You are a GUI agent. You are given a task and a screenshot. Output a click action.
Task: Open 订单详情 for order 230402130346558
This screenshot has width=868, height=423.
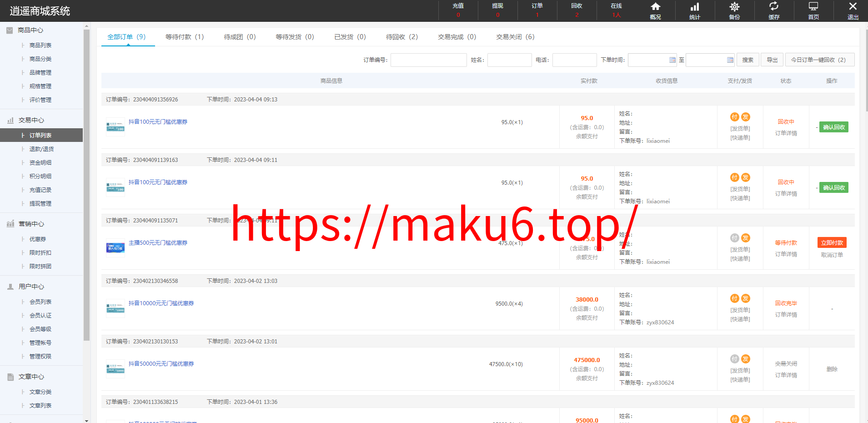click(786, 315)
